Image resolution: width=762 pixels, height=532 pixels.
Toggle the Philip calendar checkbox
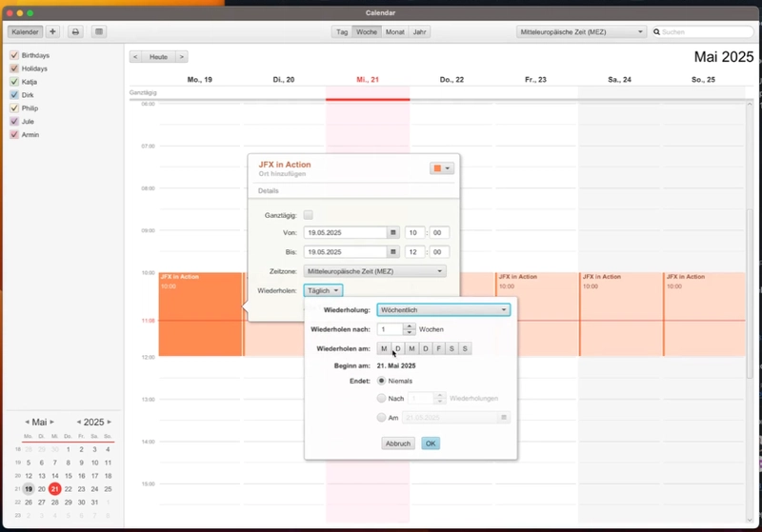[14, 108]
